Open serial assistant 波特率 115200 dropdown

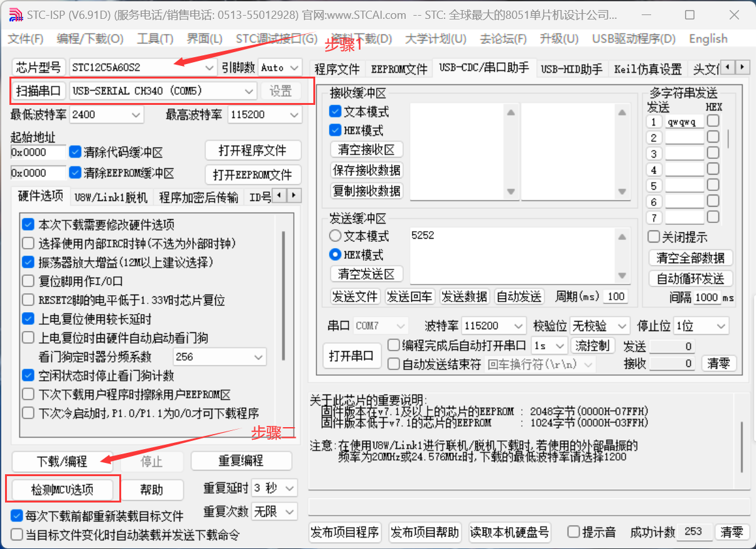519,326
